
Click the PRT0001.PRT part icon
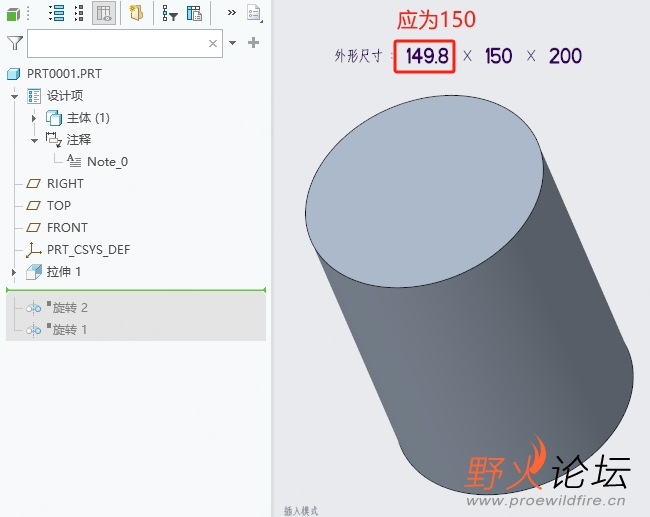pyautogui.click(x=14, y=74)
